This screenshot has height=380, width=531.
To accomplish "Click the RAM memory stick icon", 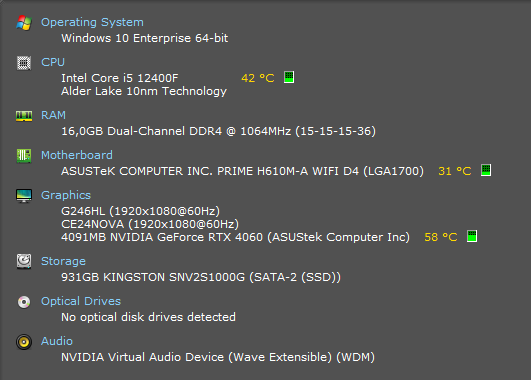I will [24, 116].
